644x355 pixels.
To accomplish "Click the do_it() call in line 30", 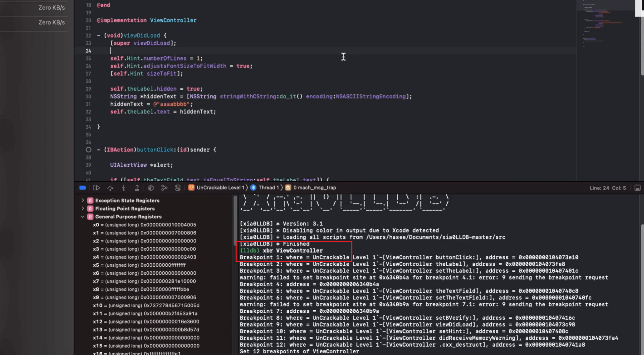I will point(291,96).
